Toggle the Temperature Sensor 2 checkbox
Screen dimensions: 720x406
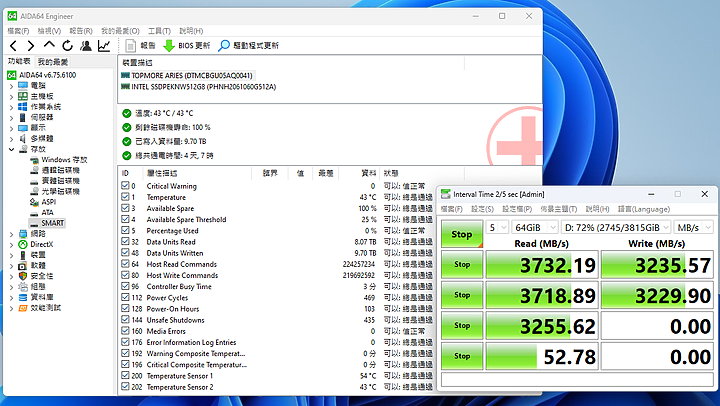125,386
